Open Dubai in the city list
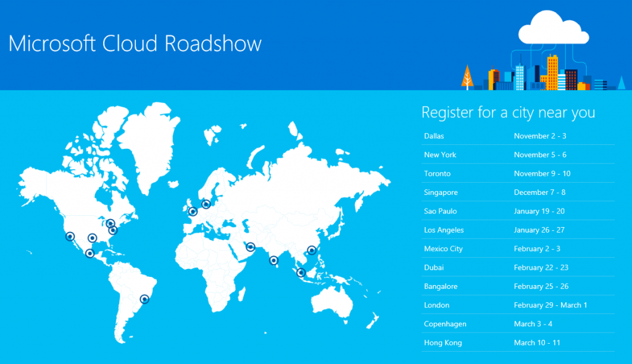This screenshot has height=364, width=632. [x=434, y=268]
